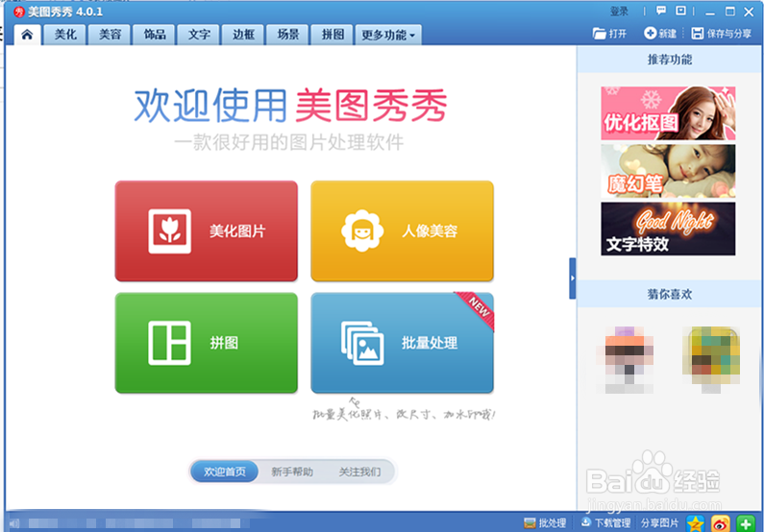Click the star share icon in status bar
The width and height of the screenshot is (764, 532).
(x=696, y=523)
